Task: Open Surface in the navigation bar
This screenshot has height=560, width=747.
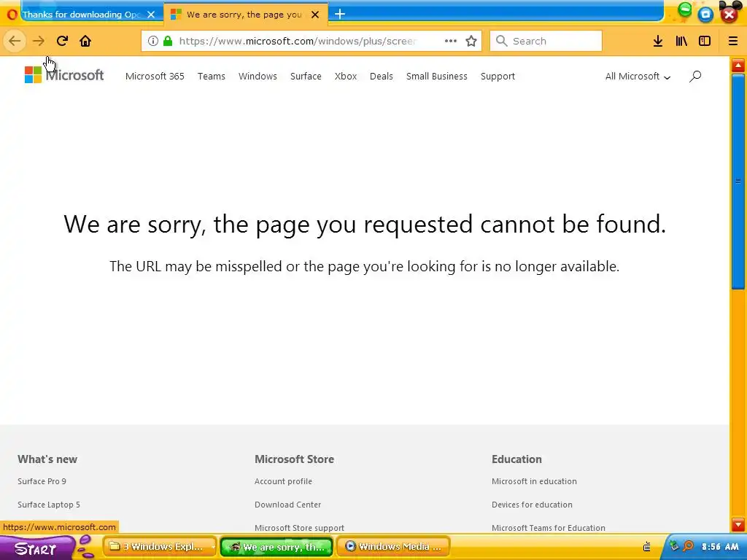Action: [x=306, y=76]
